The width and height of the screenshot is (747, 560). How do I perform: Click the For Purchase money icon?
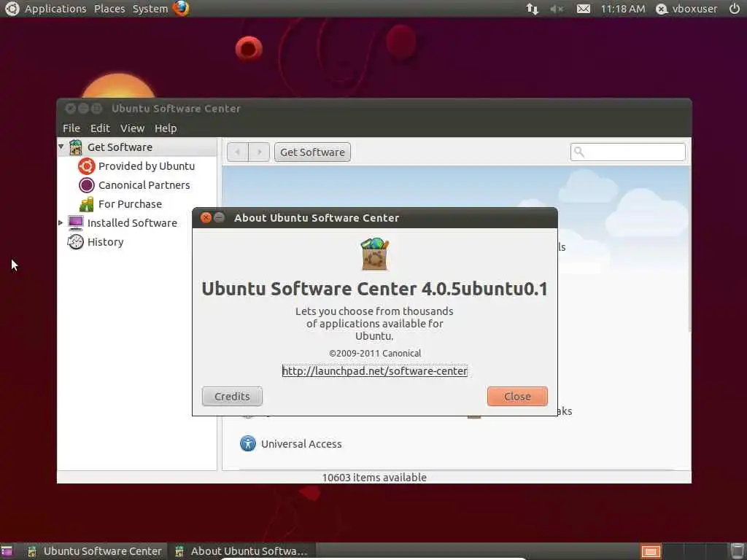click(86, 204)
